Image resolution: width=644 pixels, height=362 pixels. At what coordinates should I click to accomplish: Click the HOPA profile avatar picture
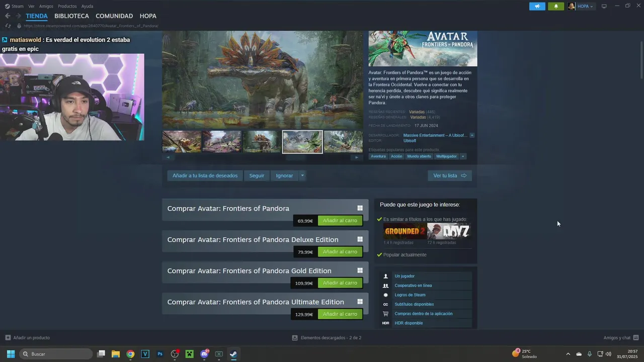point(572,6)
